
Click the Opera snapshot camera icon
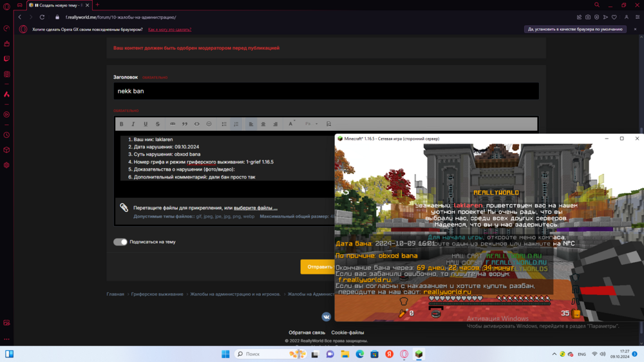pyautogui.click(x=588, y=17)
